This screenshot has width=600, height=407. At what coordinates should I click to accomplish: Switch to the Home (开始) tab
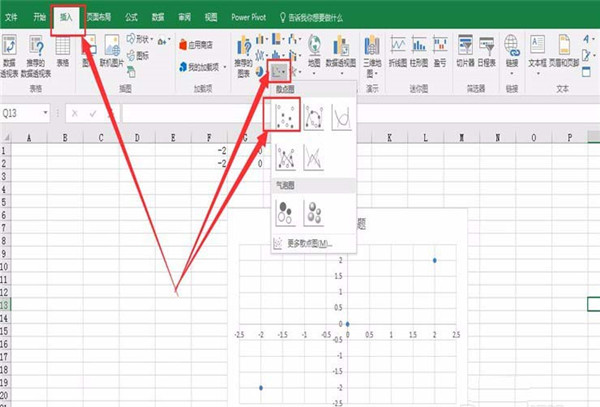click(x=39, y=17)
